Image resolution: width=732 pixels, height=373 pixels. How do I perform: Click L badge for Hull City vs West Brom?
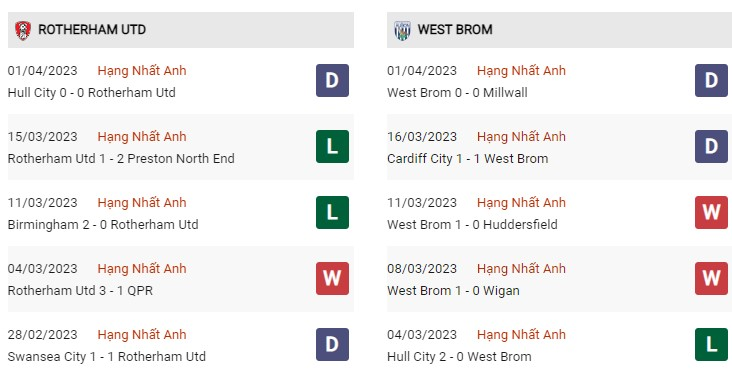[x=711, y=345]
